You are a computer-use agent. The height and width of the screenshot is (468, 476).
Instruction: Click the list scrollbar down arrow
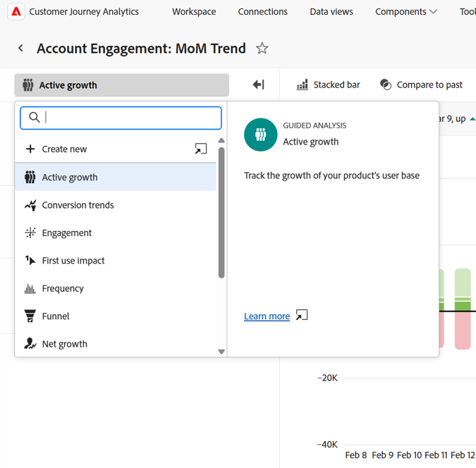coord(221,352)
